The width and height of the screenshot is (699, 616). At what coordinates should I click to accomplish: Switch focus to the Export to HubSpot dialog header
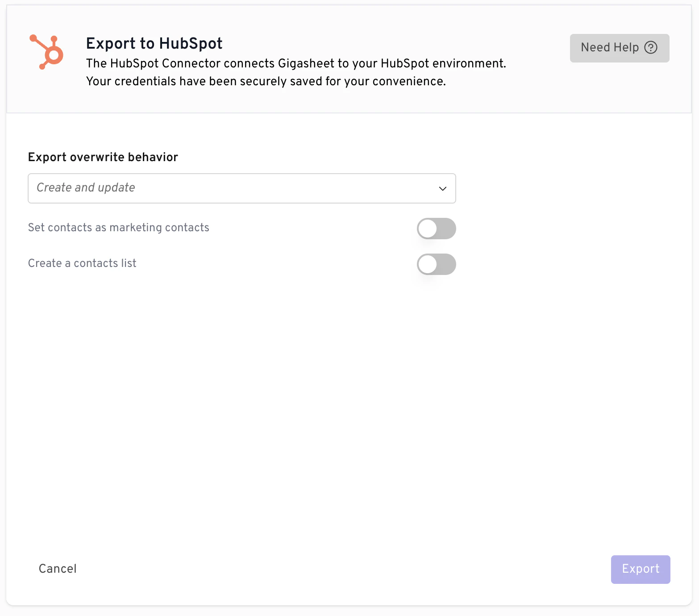click(154, 43)
